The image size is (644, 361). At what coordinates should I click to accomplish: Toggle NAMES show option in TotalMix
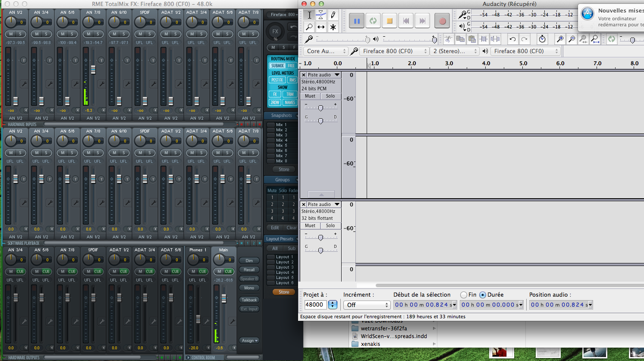(x=290, y=102)
